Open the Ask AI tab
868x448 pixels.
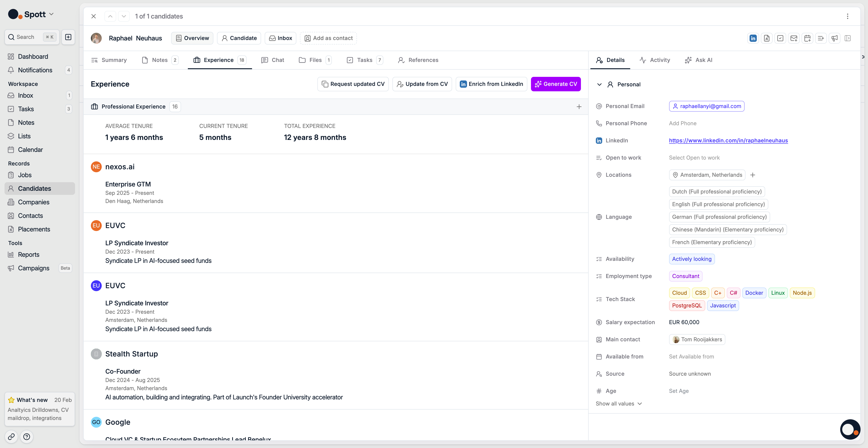tap(698, 60)
